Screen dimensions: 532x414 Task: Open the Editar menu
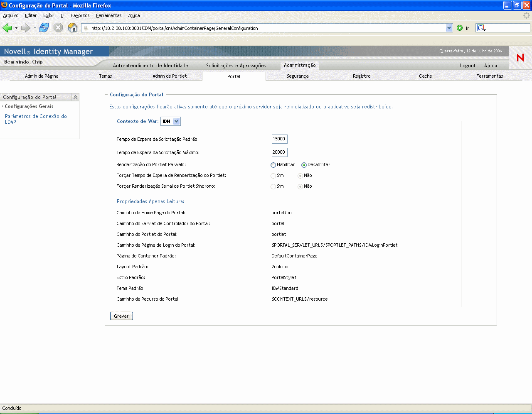[31, 15]
